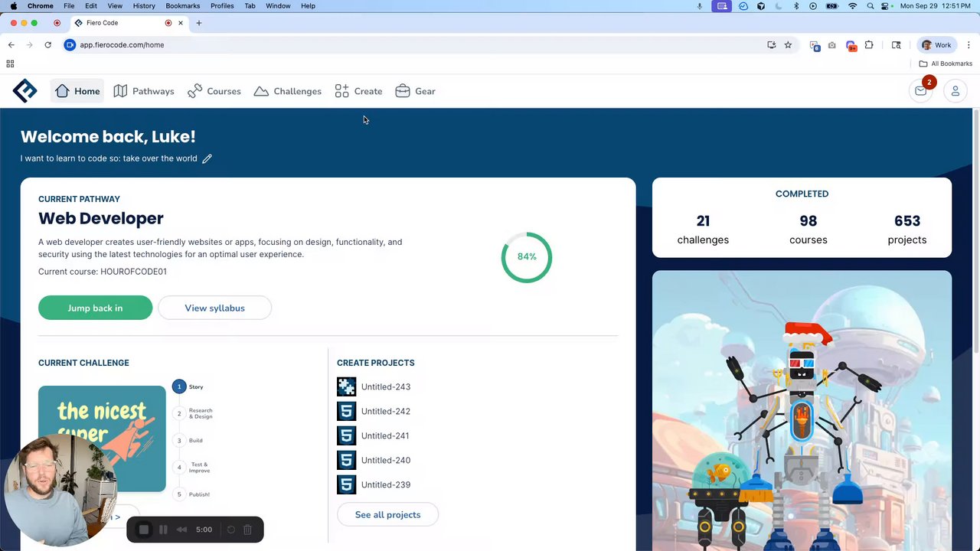Close the Fiero Code tab
980x551 pixels.
coord(181,23)
